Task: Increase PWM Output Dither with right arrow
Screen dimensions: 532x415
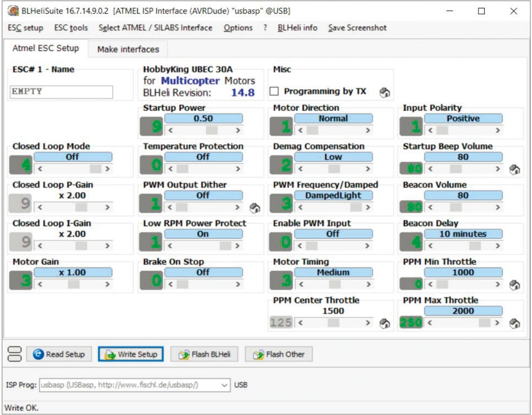Action: point(237,207)
